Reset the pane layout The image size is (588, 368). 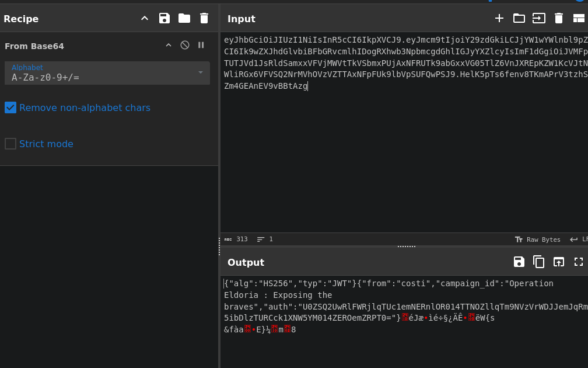tap(579, 19)
